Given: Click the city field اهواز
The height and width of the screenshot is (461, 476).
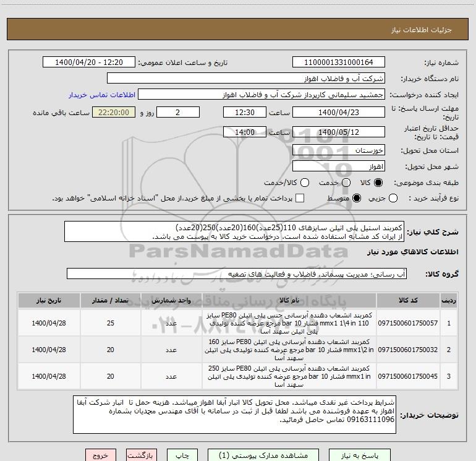Looking at the screenshot, I should click(339, 166).
